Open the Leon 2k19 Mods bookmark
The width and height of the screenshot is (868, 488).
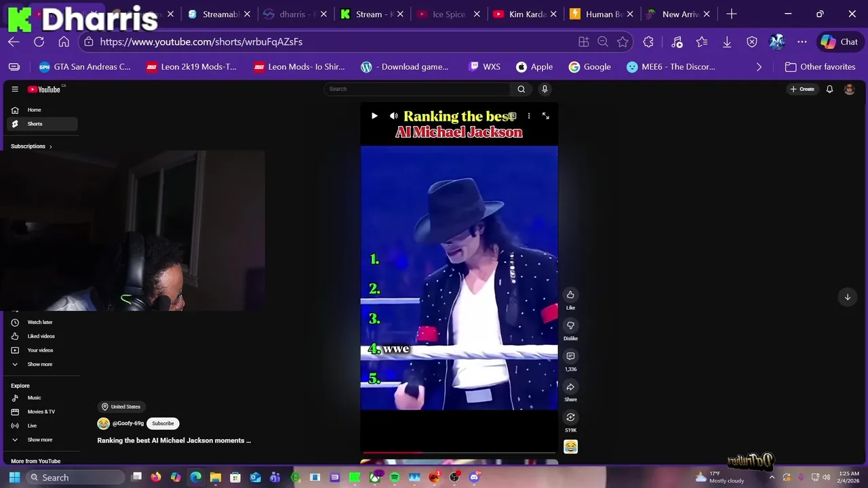coord(191,66)
